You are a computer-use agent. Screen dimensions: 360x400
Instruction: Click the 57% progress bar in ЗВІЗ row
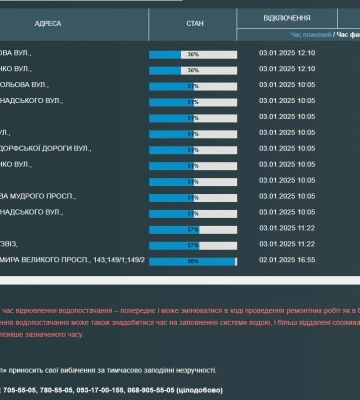(193, 246)
